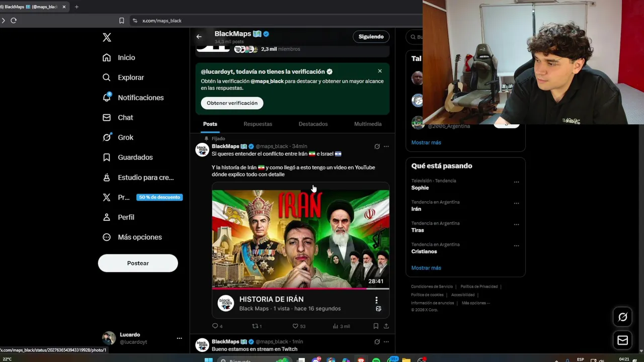Click the Postear button
Viewport: 644px width, 362px height.
pyautogui.click(x=138, y=263)
